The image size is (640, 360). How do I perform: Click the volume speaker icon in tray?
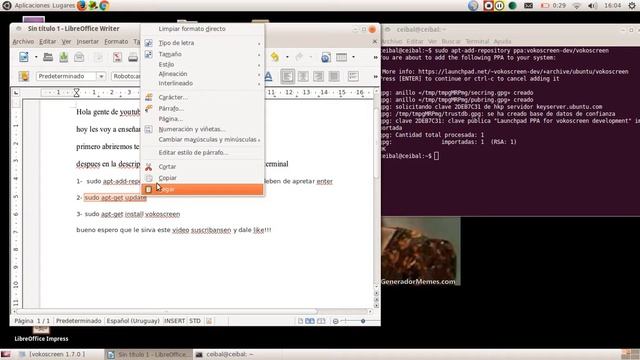[592, 6]
